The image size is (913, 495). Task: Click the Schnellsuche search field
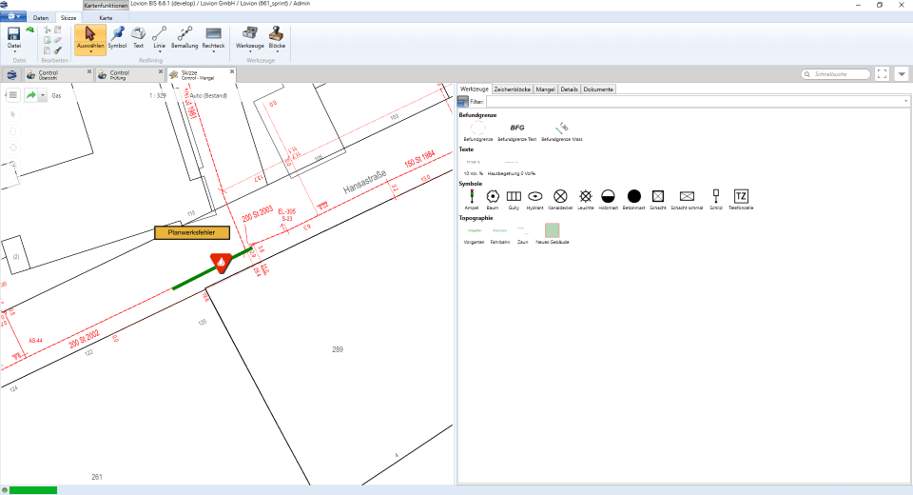[x=835, y=74]
